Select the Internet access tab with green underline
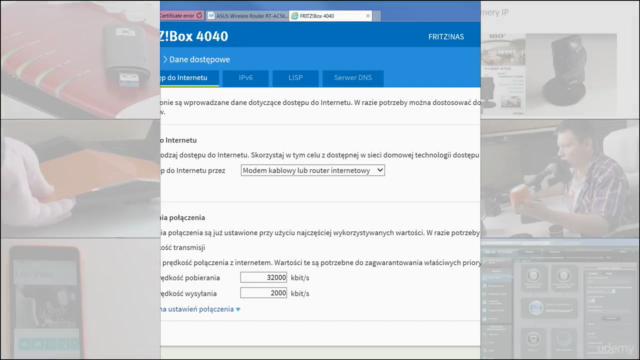Image resolution: width=640 pixels, height=360 pixels. tap(189, 78)
